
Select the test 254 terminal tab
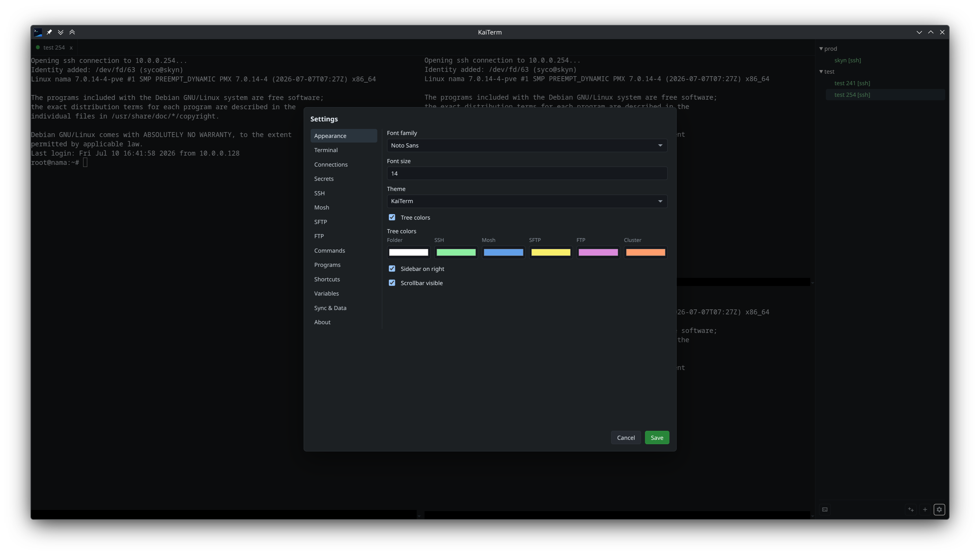[54, 47]
